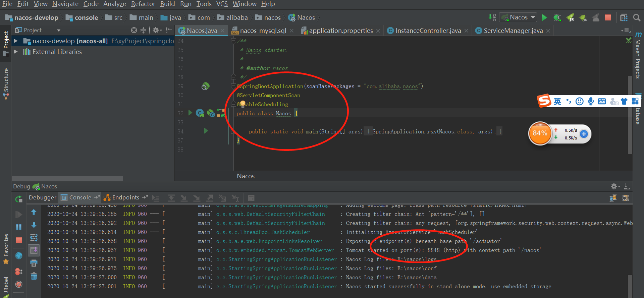Switch to InstanceController.java tab

pos(428,31)
